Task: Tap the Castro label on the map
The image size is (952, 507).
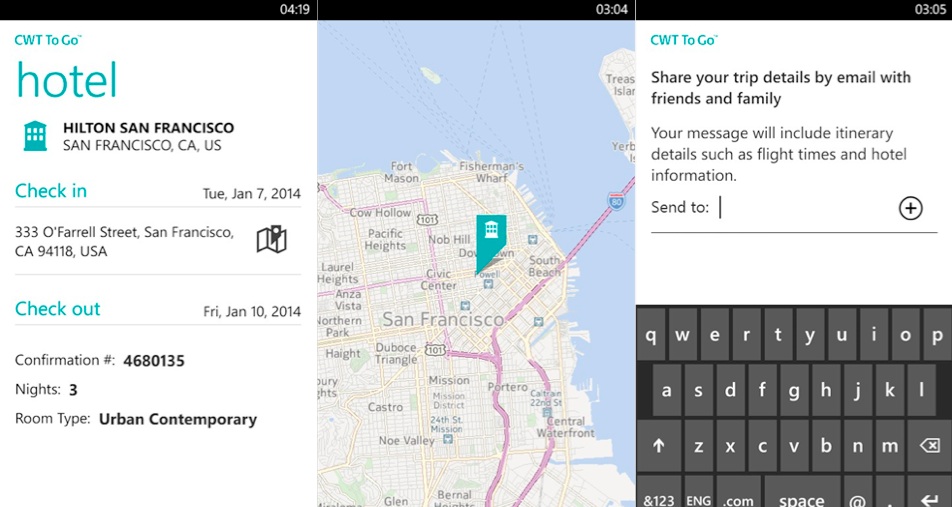Action: (x=386, y=407)
